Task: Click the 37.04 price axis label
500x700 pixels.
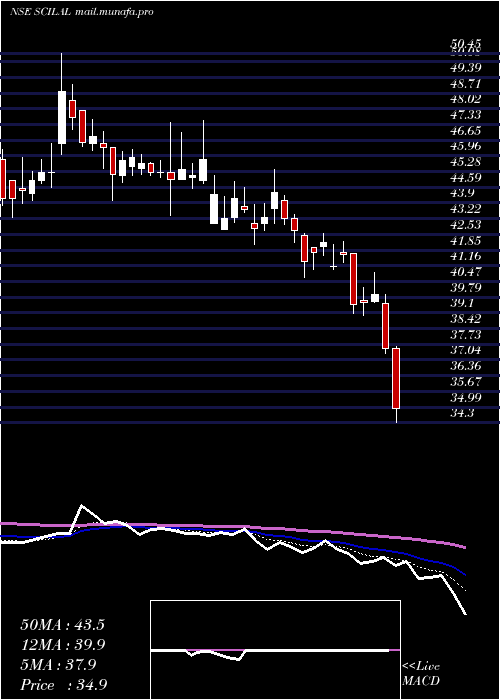Action: click(466, 350)
